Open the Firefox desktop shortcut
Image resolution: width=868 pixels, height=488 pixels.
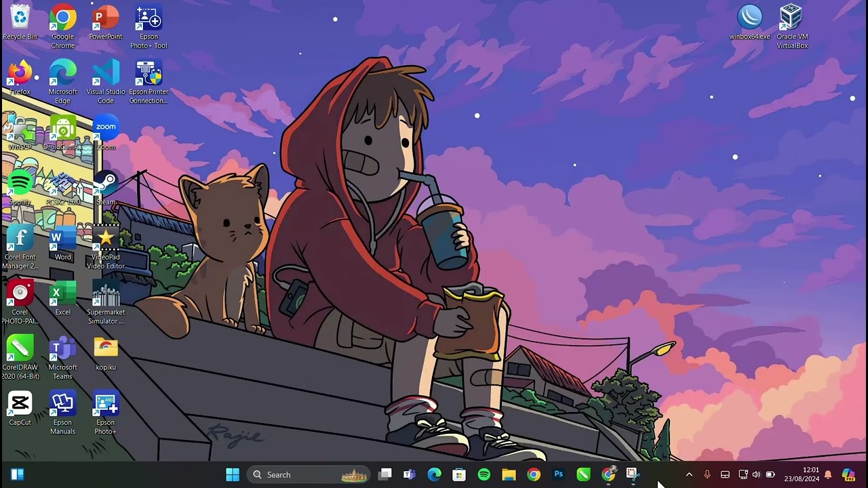[20, 77]
